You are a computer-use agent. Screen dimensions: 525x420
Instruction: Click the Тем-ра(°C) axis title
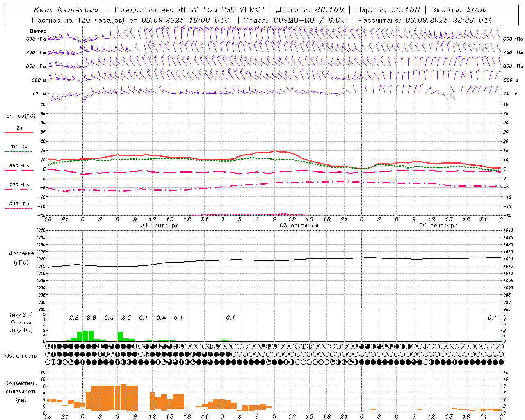19,116
